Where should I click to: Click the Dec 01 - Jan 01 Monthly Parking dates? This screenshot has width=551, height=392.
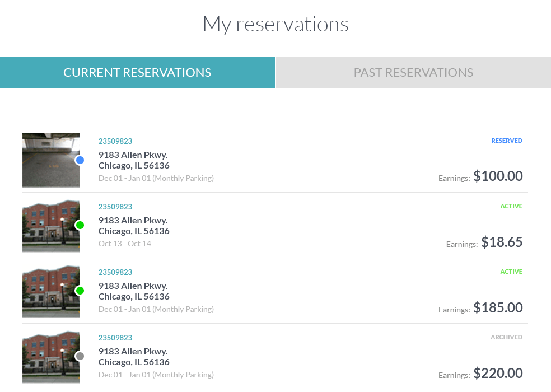(x=156, y=177)
